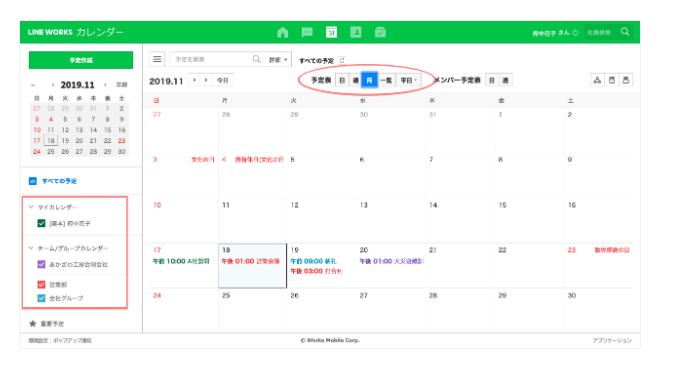Open the 午前 09:00 event on the 19th
This screenshot has width=699, height=392.
tap(314, 261)
